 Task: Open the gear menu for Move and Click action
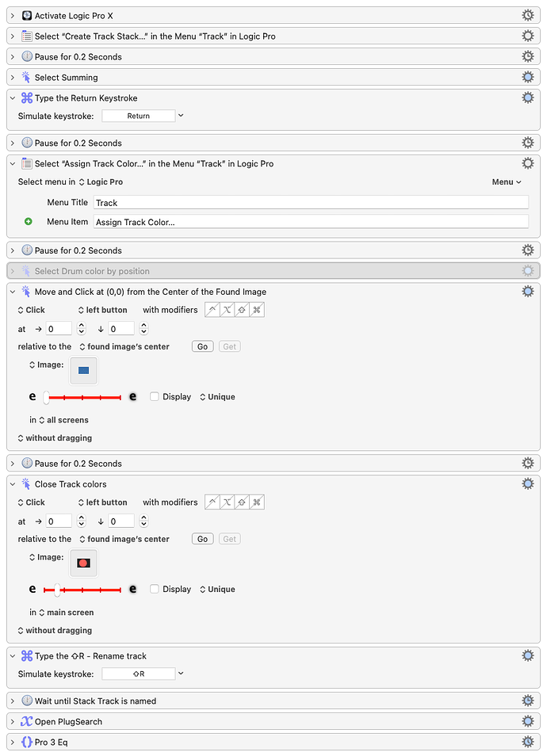tap(528, 291)
